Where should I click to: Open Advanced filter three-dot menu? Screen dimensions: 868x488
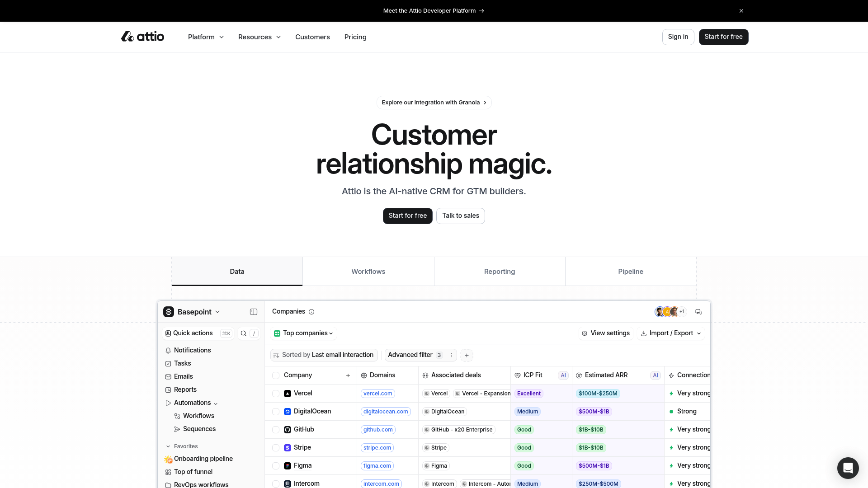point(451,355)
